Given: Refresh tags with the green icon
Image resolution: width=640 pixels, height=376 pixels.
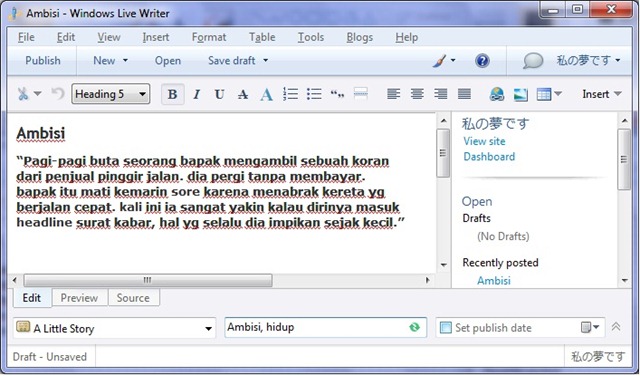Looking at the screenshot, I should (414, 327).
